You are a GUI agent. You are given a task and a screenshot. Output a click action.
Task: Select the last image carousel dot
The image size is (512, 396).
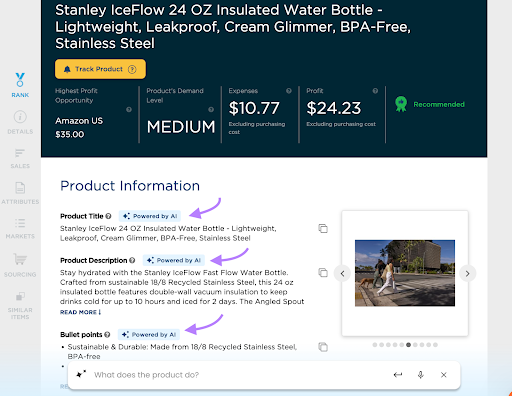[435, 345]
